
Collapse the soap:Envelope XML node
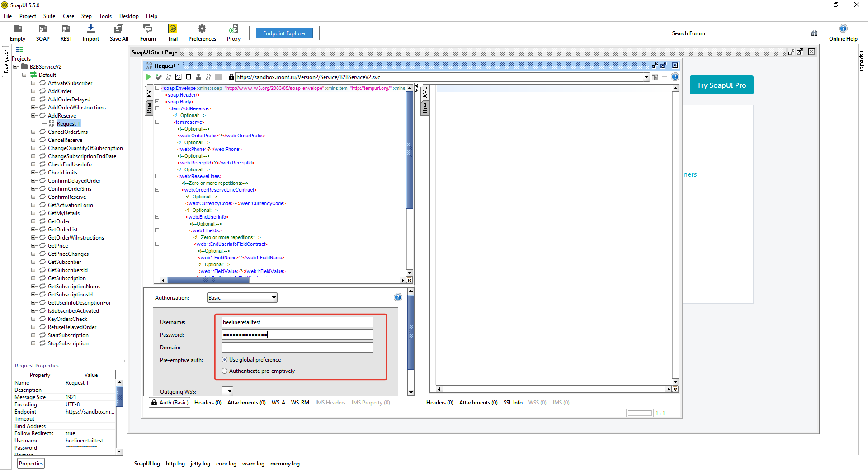[x=157, y=88]
